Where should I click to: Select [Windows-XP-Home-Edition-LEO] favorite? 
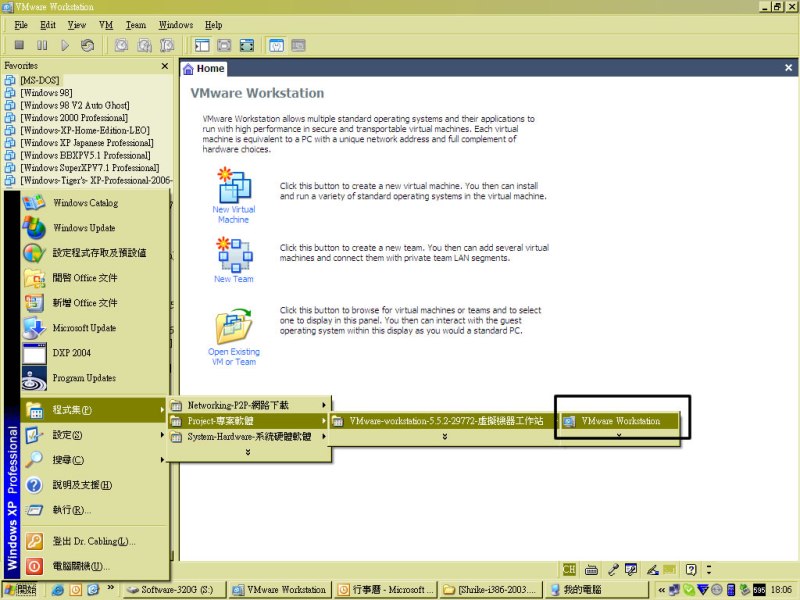click(x=85, y=130)
